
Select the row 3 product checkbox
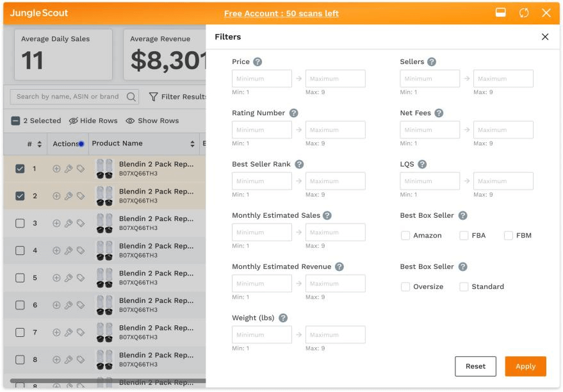(x=20, y=224)
